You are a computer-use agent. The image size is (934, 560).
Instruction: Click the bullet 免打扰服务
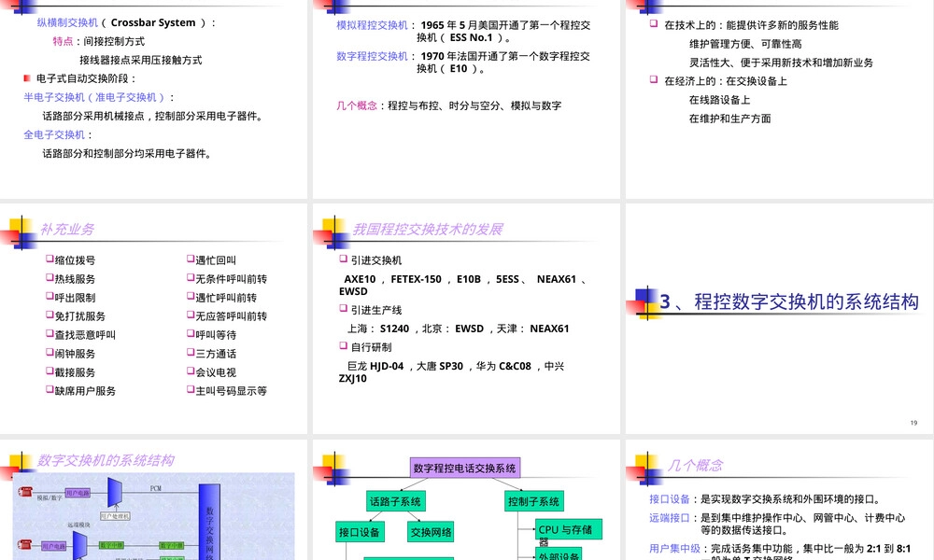click(x=76, y=316)
